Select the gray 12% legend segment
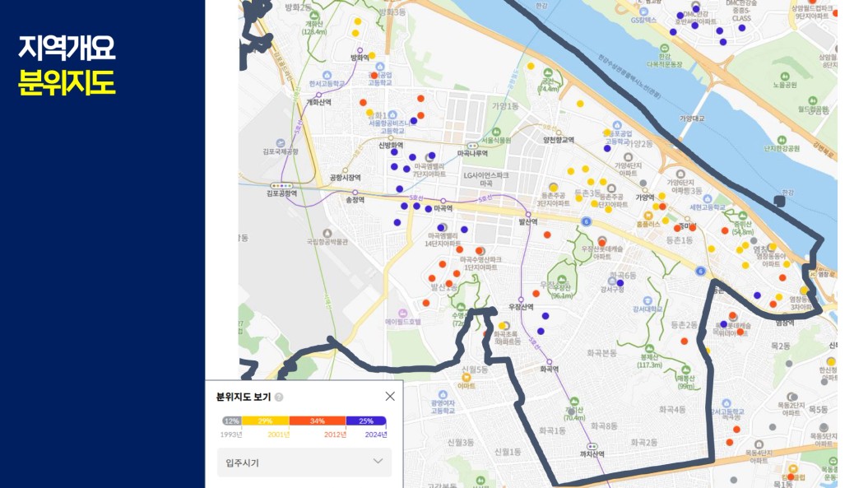Image resolution: width=868 pixels, height=488 pixels. pyautogui.click(x=232, y=421)
